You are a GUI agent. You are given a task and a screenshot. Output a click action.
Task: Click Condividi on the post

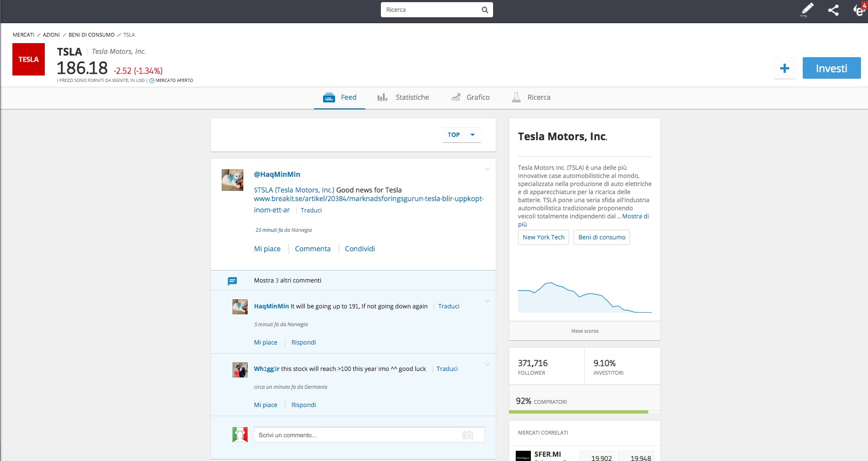click(360, 249)
